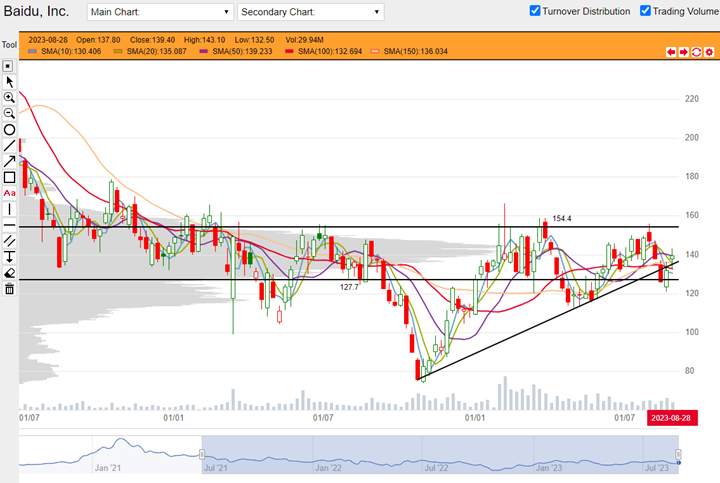The width and height of the screenshot is (720, 483).
Task: Click Jan '21 area in navigator overview
Action: pyautogui.click(x=107, y=468)
